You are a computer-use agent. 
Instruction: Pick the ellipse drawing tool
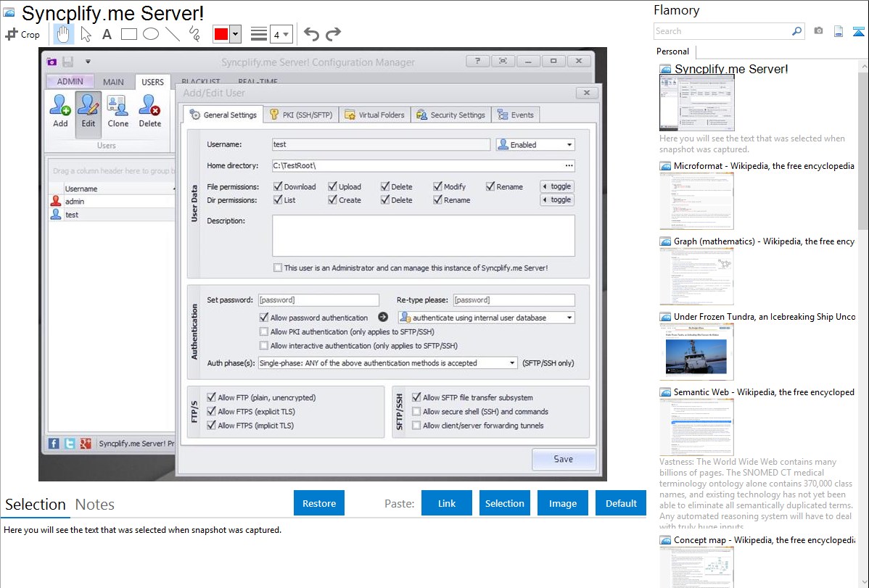[x=151, y=34]
